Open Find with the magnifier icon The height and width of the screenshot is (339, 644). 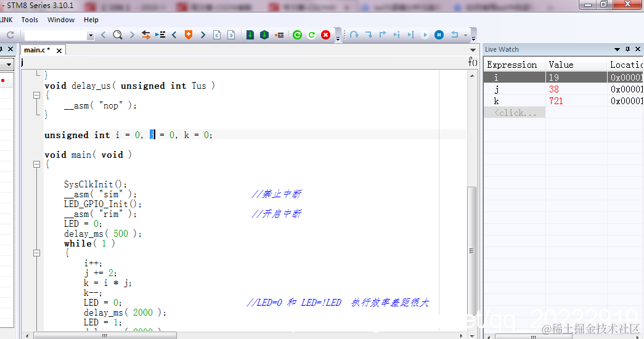[118, 35]
